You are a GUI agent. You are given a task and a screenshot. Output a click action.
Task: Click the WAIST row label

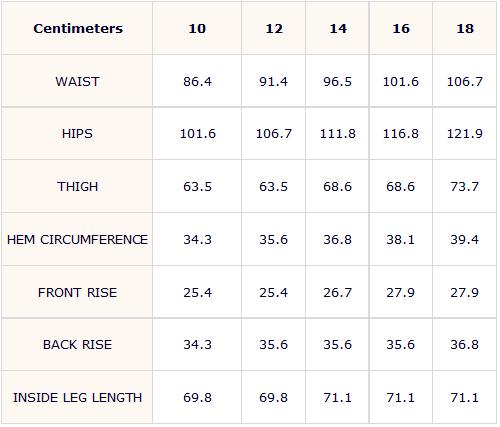pyautogui.click(x=77, y=82)
